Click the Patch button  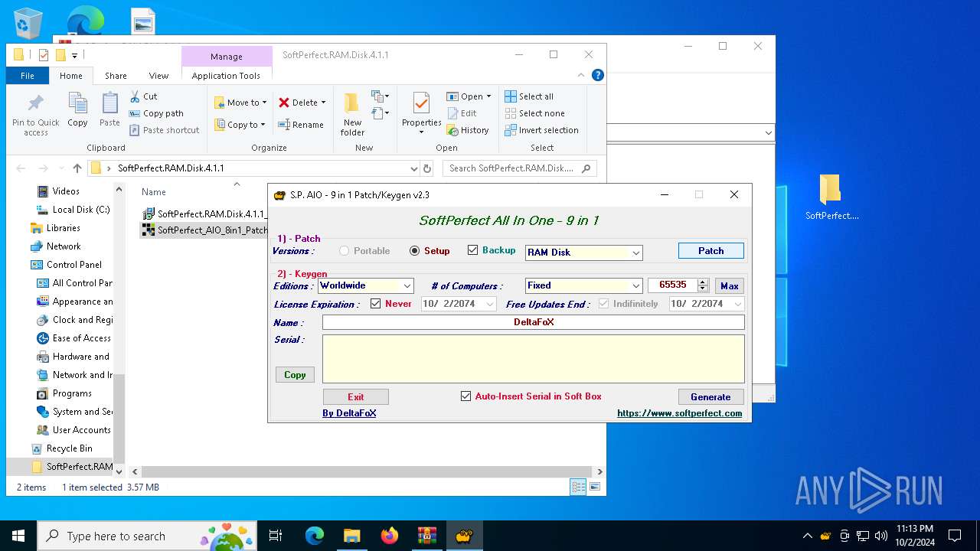(x=710, y=251)
